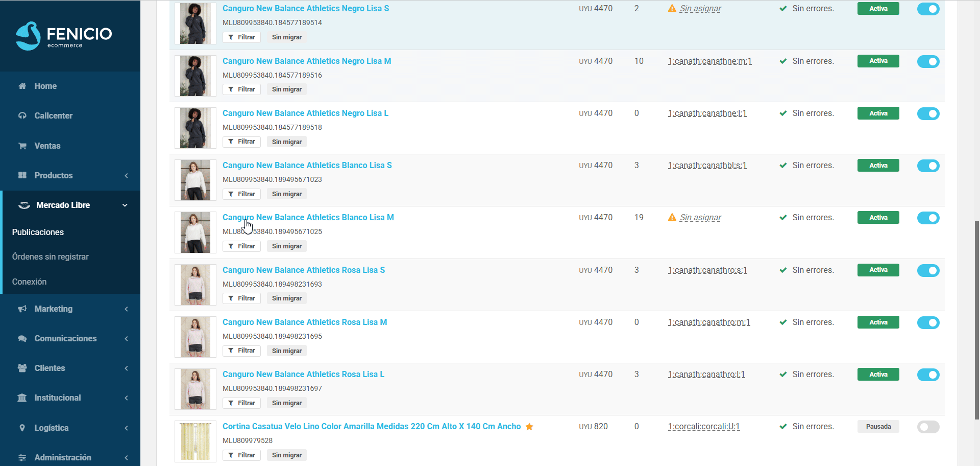Image resolution: width=980 pixels, height=466 pixels.
Task: Click the Institucional building icon
Action: tap(22, 398)
